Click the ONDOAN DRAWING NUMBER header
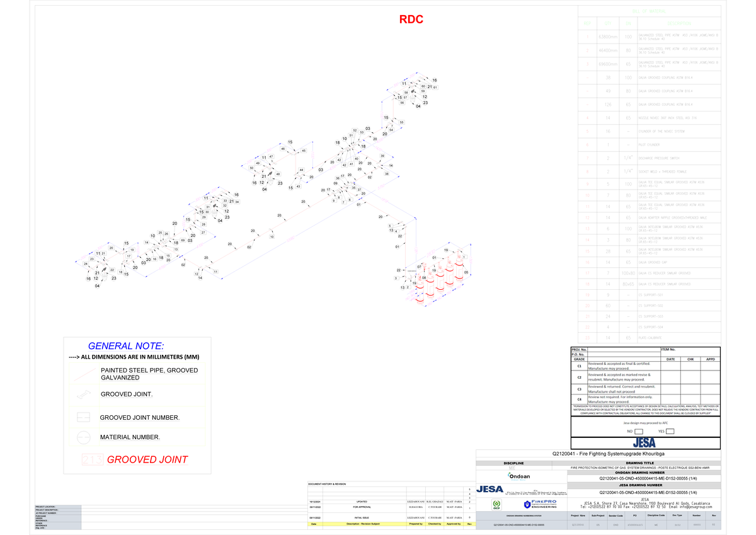The image size is (756, 535). click(644, 472)
